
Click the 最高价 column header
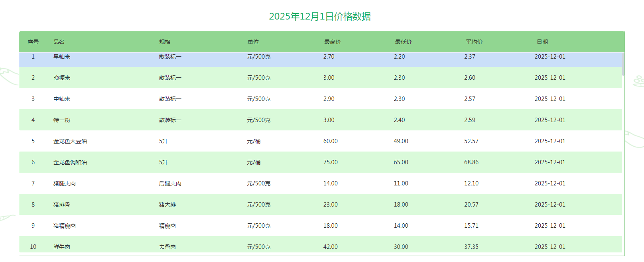click(x=332, y=42)
